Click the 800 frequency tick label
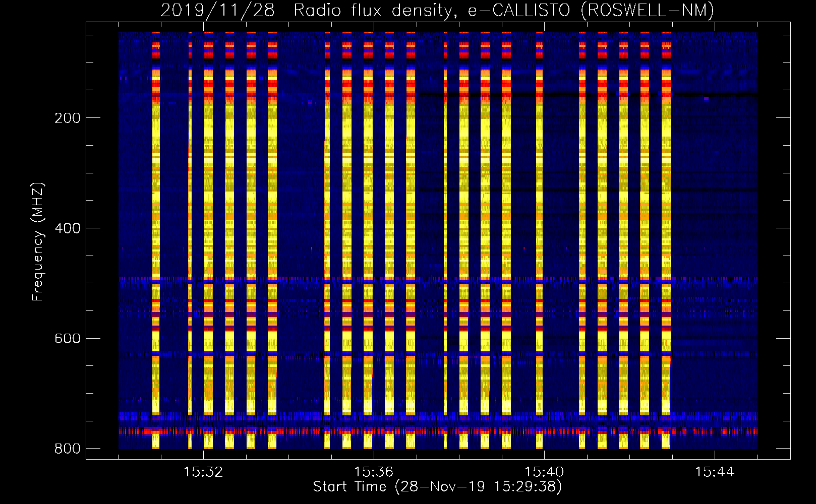The width and height of the screenshot is (816, 504). [68, 449]
